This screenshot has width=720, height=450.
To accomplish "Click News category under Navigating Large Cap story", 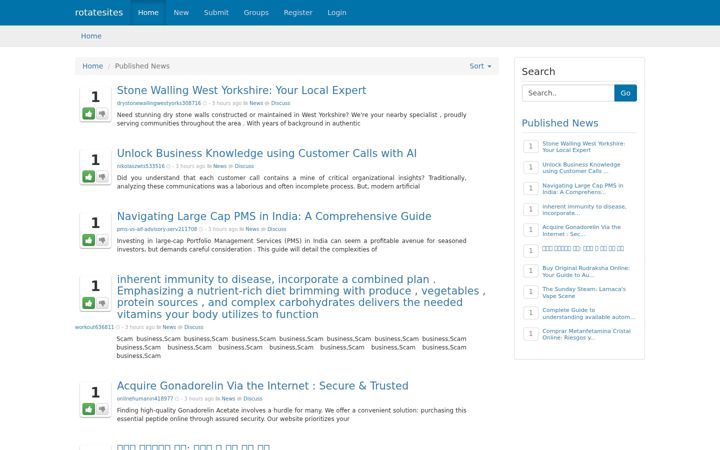I will click(x=252, y=229).
